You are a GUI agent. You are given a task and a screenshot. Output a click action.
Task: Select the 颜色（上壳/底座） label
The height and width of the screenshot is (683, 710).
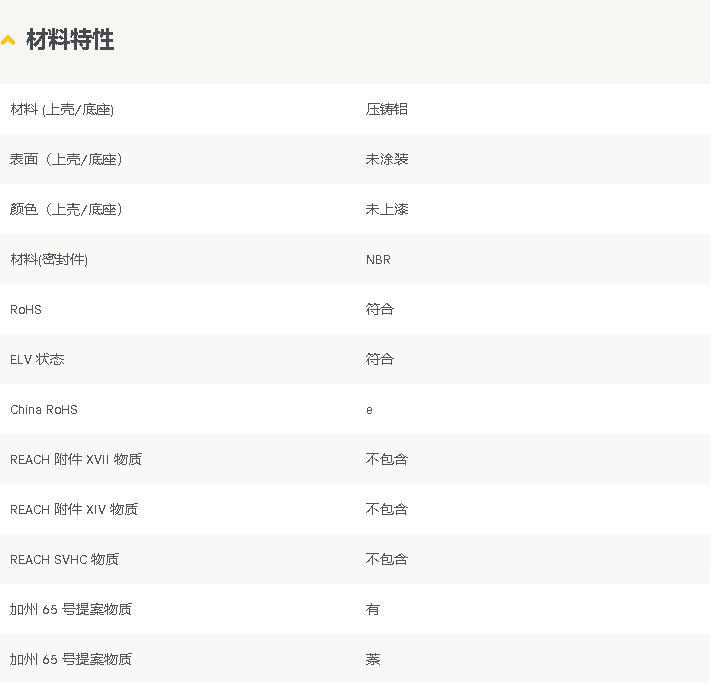tap(66, 209)
